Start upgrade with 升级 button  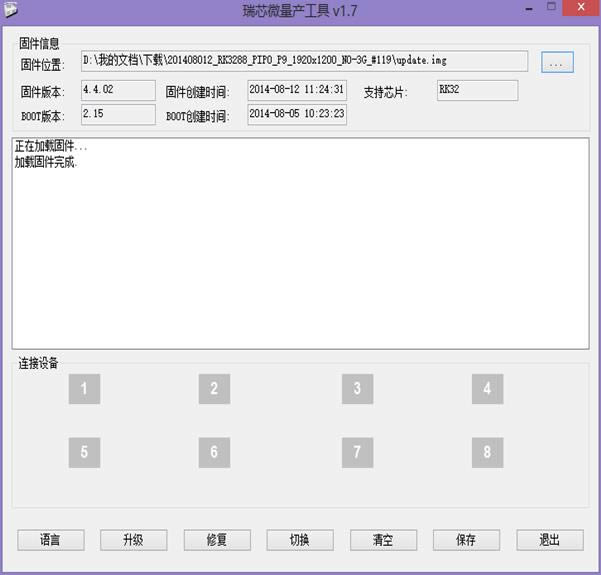(x=133, y=540)
